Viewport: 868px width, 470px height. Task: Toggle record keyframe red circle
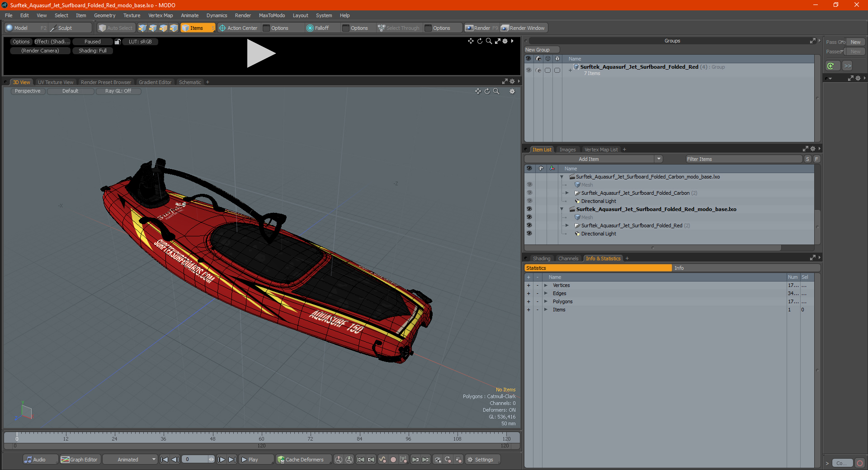click(393, 460)
